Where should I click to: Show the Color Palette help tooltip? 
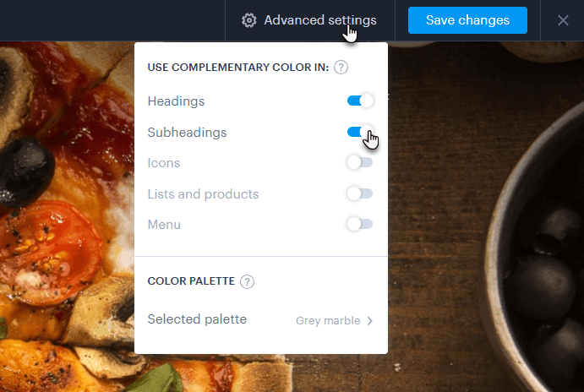pyautogui.click(x=247, y=281)
